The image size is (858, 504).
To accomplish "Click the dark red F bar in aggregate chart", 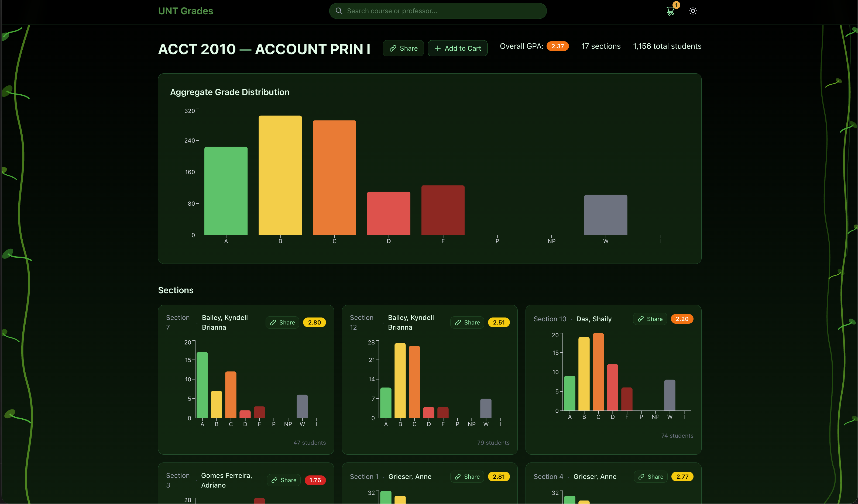I will pos(443,210).
